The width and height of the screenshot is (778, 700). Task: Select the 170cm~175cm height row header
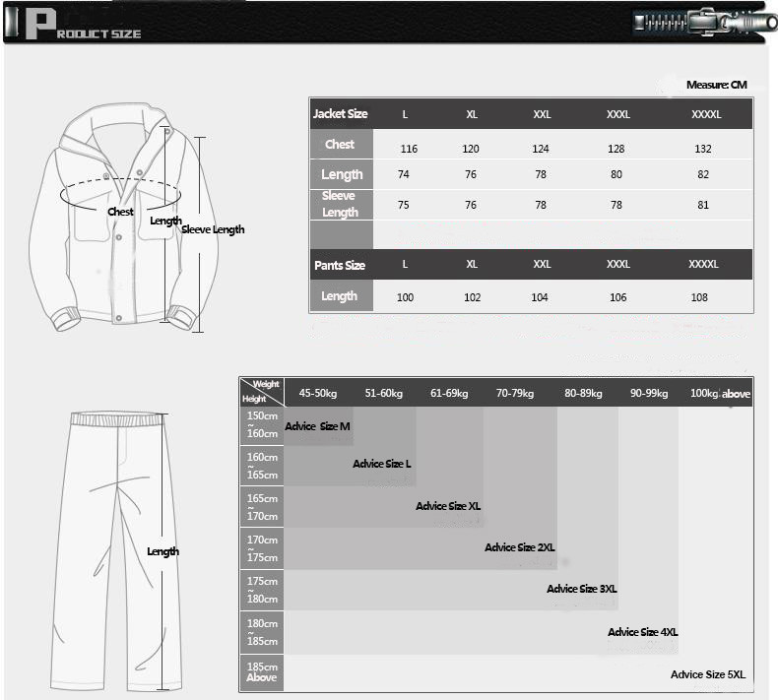coord(262,549)
